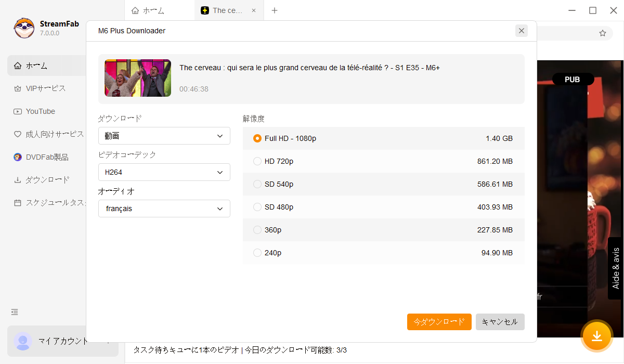Open new tab with plus icon
This screenshot has height=364, width=624.
tap(275, 10)
